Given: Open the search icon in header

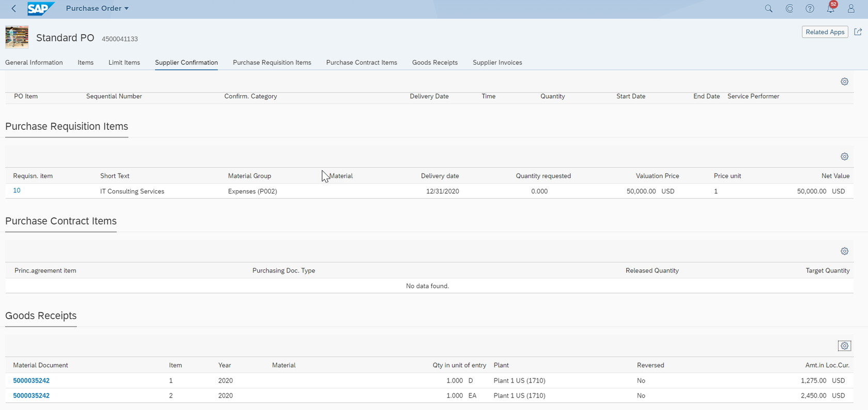Looking at the screenshot, I should pos(769,8).
